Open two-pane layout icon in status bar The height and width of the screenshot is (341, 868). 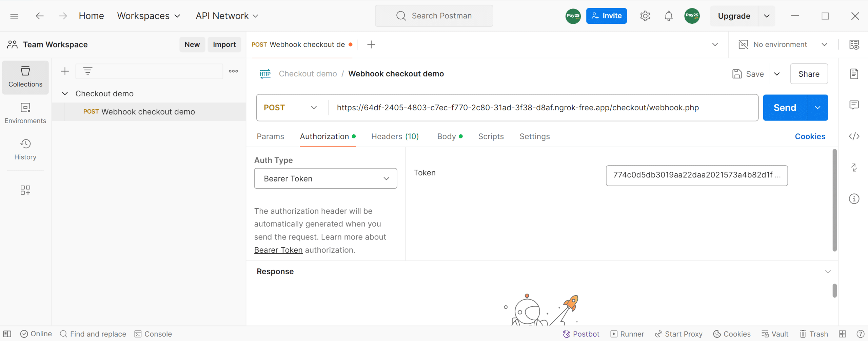[843, 334]
